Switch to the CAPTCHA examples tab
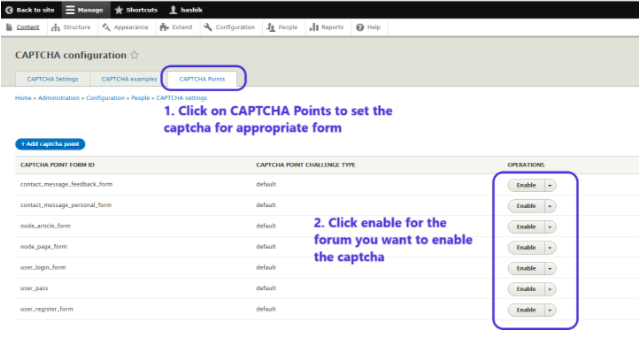The image size is (640, 360). (129, 79)
